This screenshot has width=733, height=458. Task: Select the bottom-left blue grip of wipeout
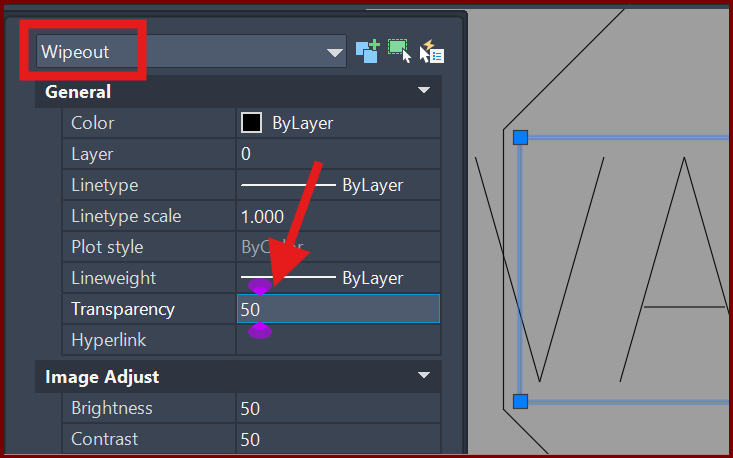(520, 401)
